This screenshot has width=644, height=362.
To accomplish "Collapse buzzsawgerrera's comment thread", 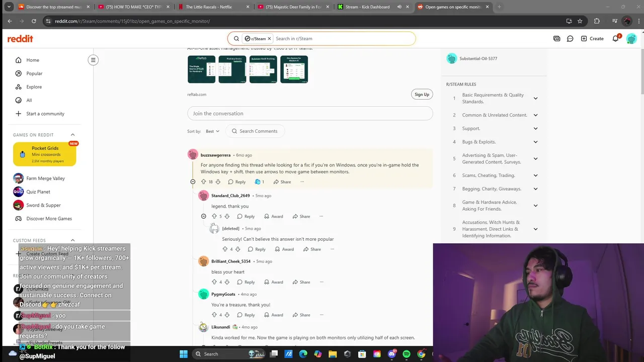I will coord(193,182).
